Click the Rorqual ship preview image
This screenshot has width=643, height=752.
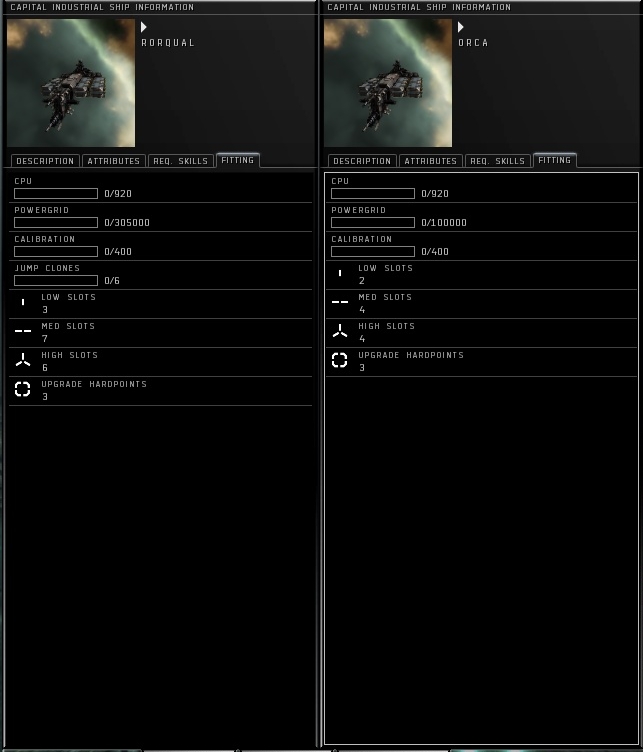[71, 83]
